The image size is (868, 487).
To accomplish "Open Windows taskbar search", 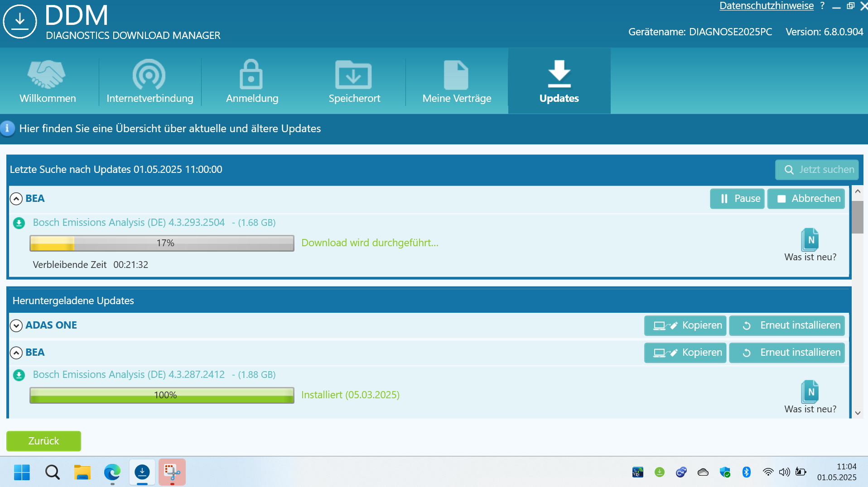I will pos(53,472).
